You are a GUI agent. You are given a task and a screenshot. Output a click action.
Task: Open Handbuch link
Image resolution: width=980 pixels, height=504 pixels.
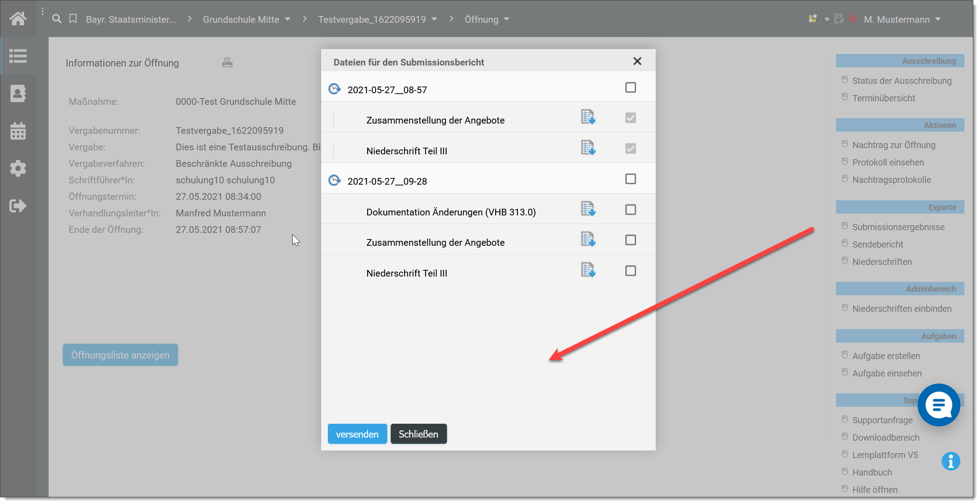872,472
